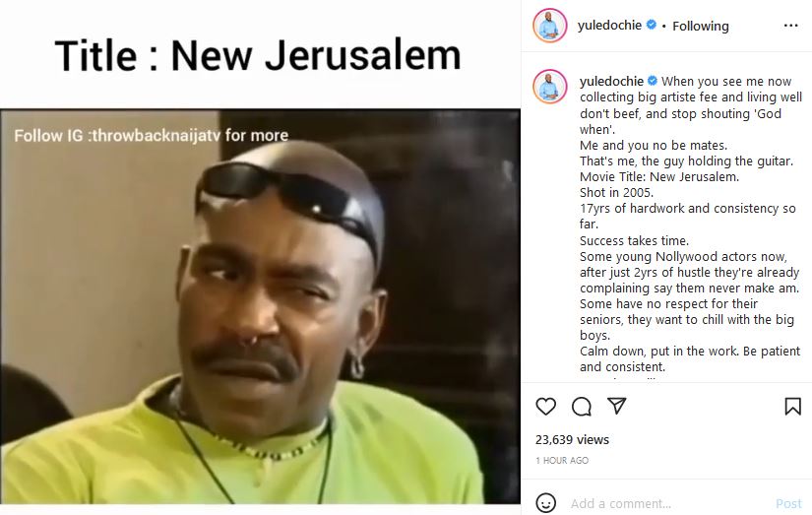Click the Post comment button
812x515 pixels.
788,503
